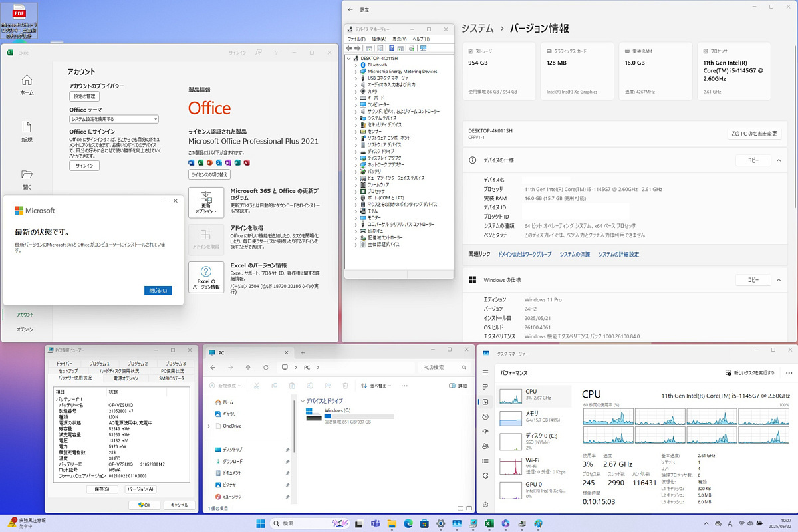Switch to SMBIOSデータ tab
Image resolution: width=798 pixels, height=532 pixels.
coord(172,378)
